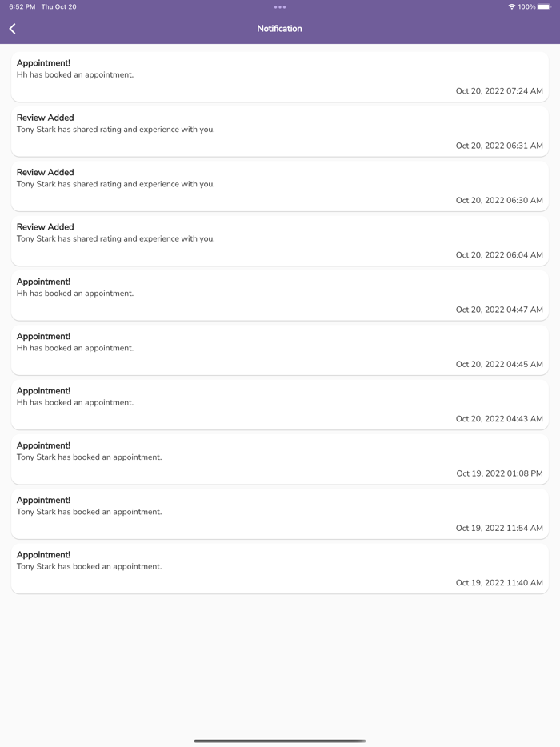The height and width of the screenshot is (747, 560).
Task: Tap the Wi-Fi status icon
Action: [511, 7]
